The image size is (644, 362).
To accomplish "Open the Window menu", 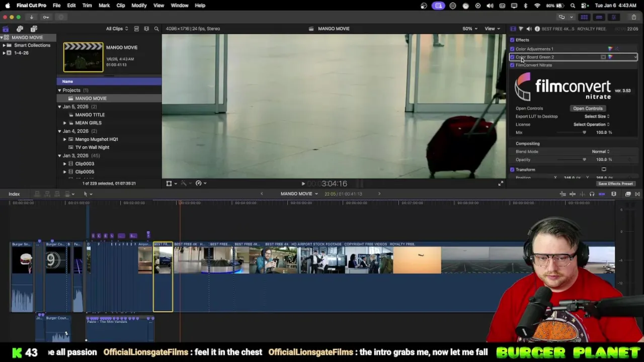I will [x=179, y=6].
